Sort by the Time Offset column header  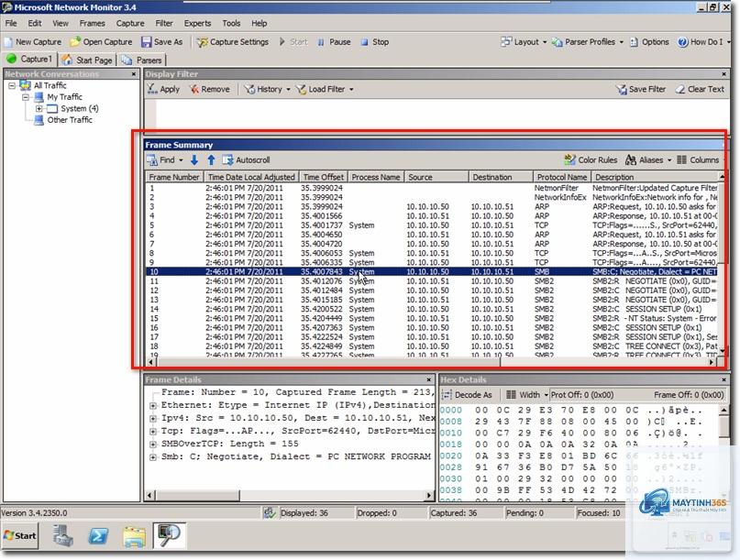(324, 177)
